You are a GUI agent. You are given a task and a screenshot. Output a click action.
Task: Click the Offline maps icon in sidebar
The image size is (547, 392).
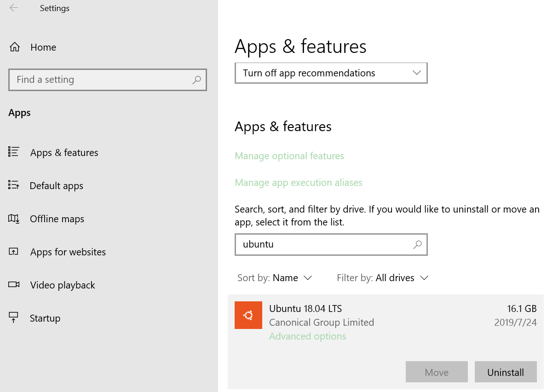14,219
